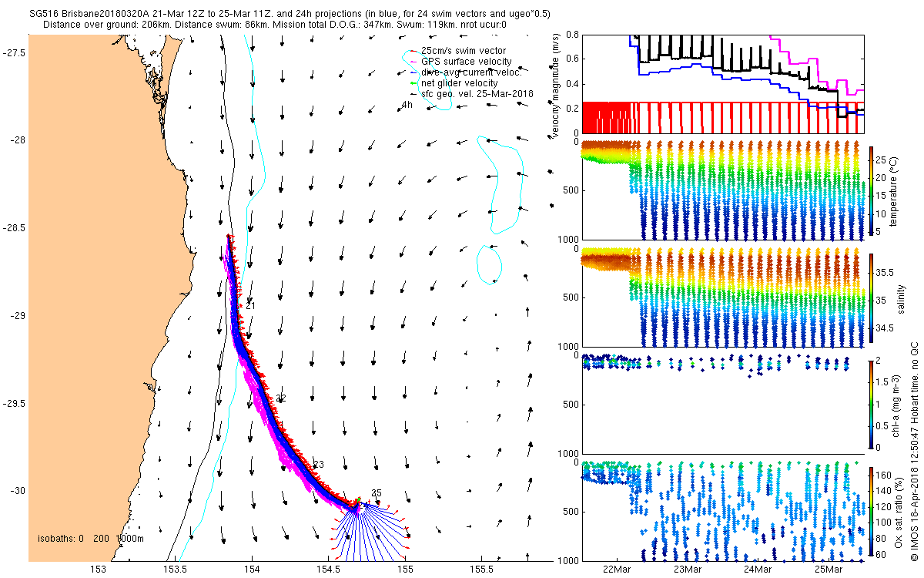Image resolution: width=924 pixels, height=578 pixels.
Task: Click the 1000 depth tick in oxygen panel
Action: [569, 560]
